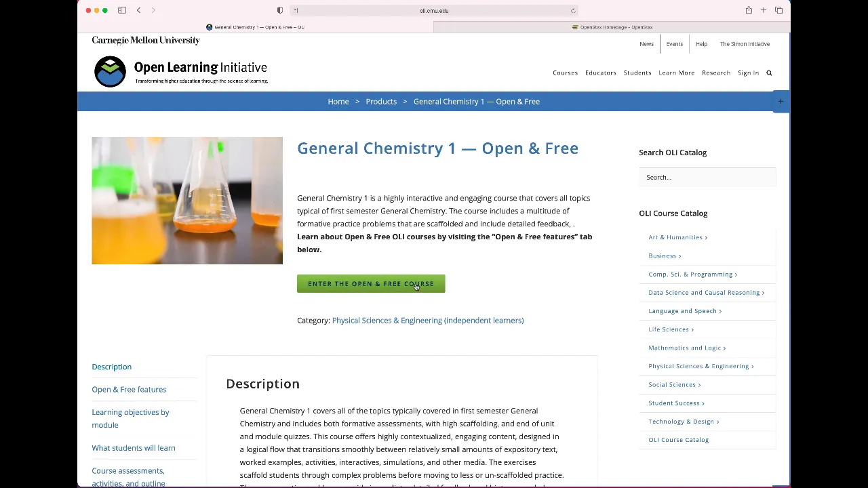Viewport: 868px width, 488px height.
Task: Select the Open & Free features tab
Action: pos(129,390)
